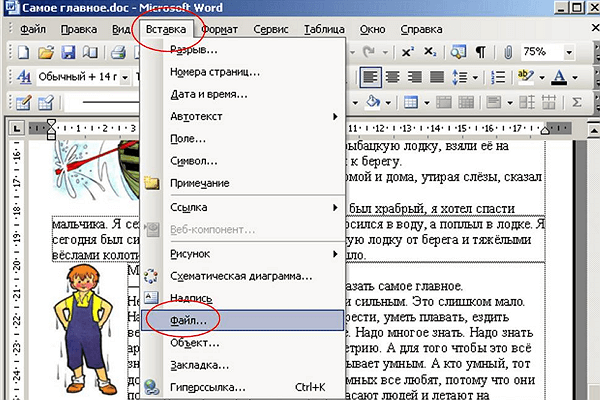The image size is (600, 400).
Task: Open the Файл menu in menu bar
Action: click(x=33, y=29)
